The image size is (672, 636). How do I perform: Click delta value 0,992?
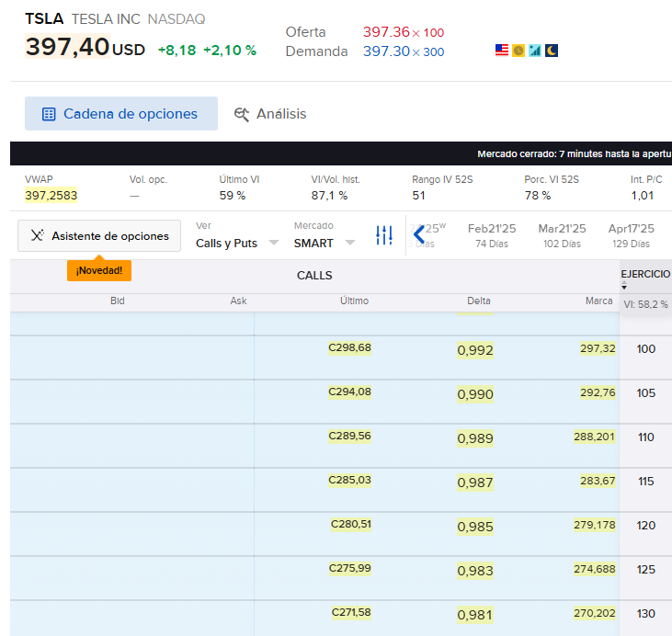475,350
